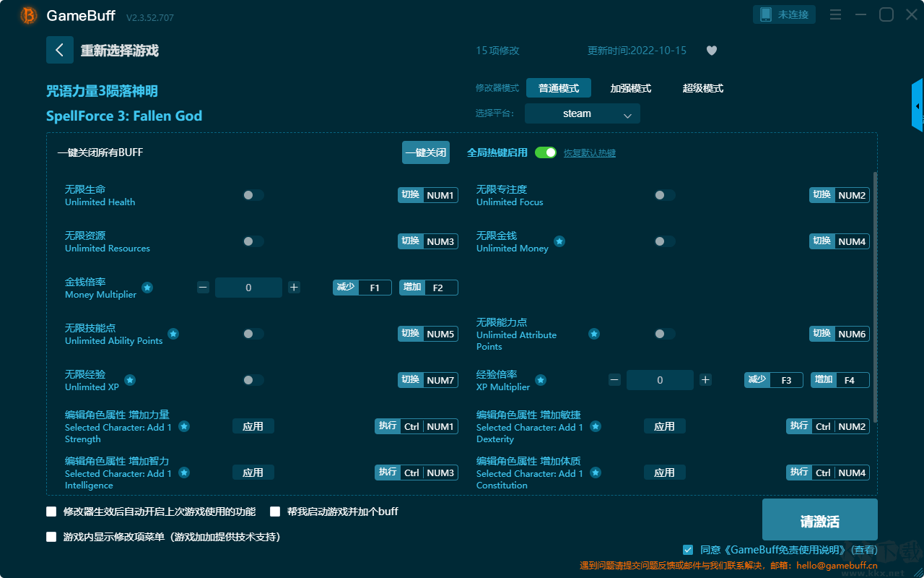Image resolution: width=924 pixels, height=578 pixels.
Task: Click star badge next to Add 1 Intelligence
Action: point(184,473)
